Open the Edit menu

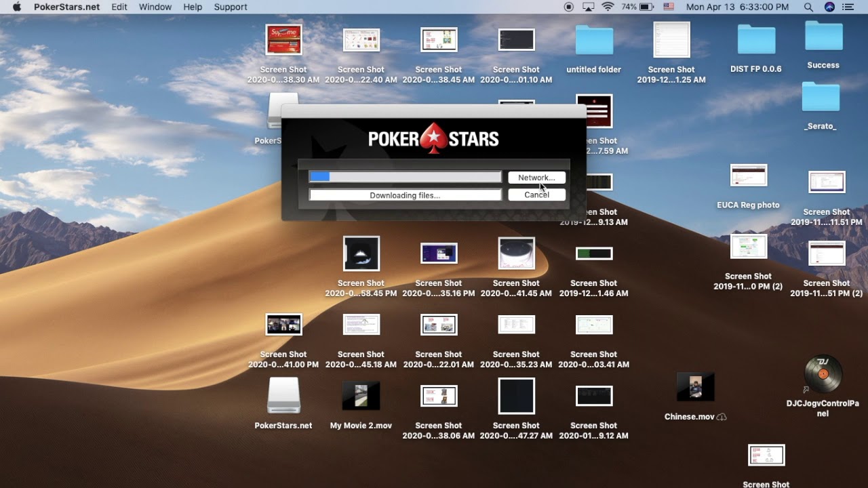coord(119,7)
